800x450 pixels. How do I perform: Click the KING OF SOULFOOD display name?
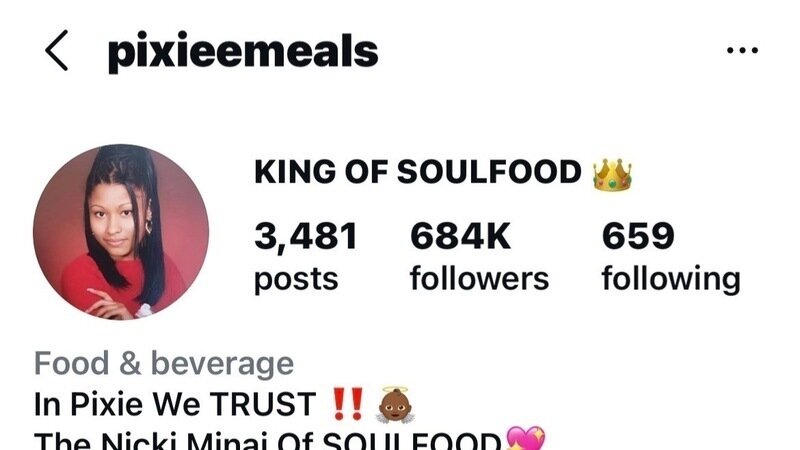(418, 171)
